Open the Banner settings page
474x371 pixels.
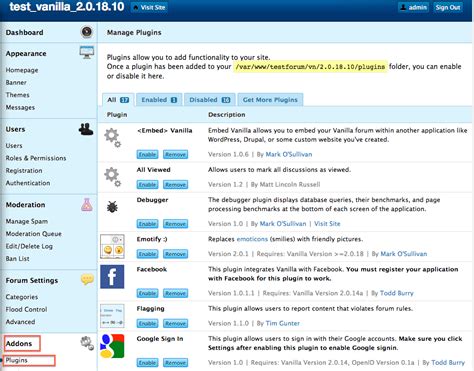point(16,82)
